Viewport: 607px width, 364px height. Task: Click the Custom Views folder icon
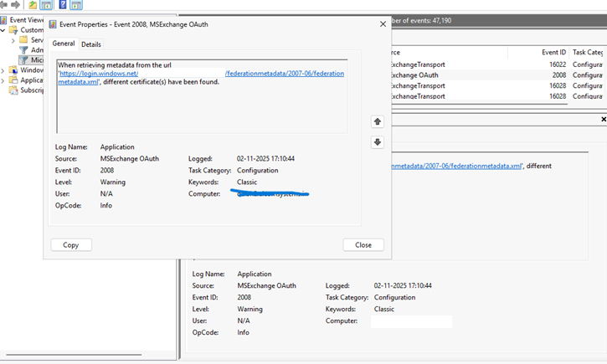pos(13,30)
